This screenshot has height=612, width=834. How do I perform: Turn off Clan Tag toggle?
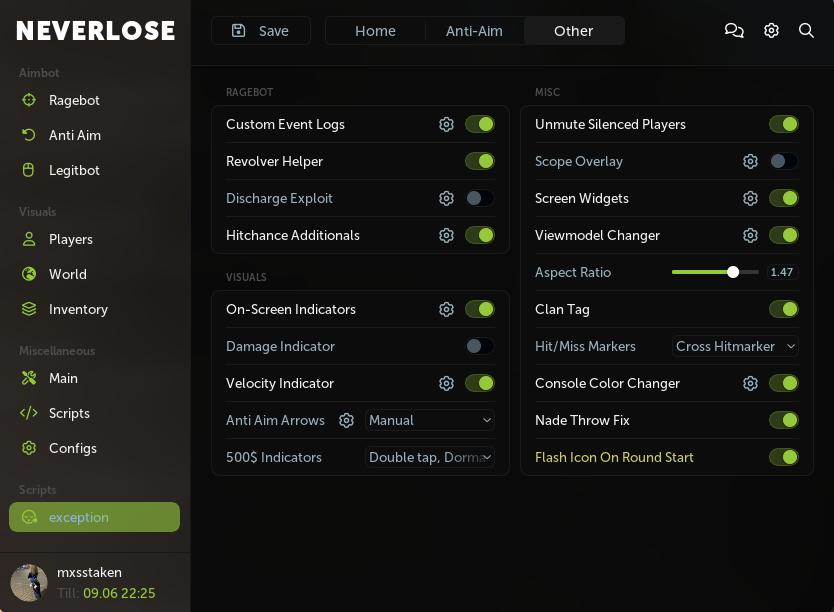click(783, 310)
